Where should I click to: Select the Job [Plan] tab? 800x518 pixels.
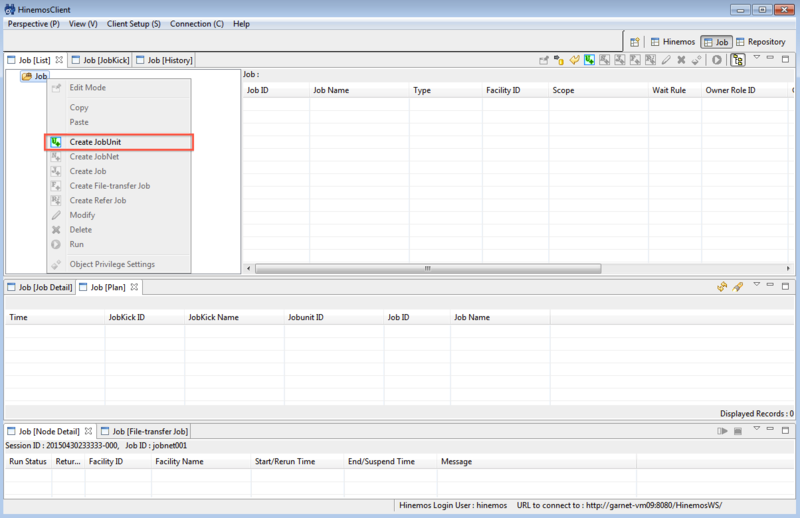coord(108,287)
